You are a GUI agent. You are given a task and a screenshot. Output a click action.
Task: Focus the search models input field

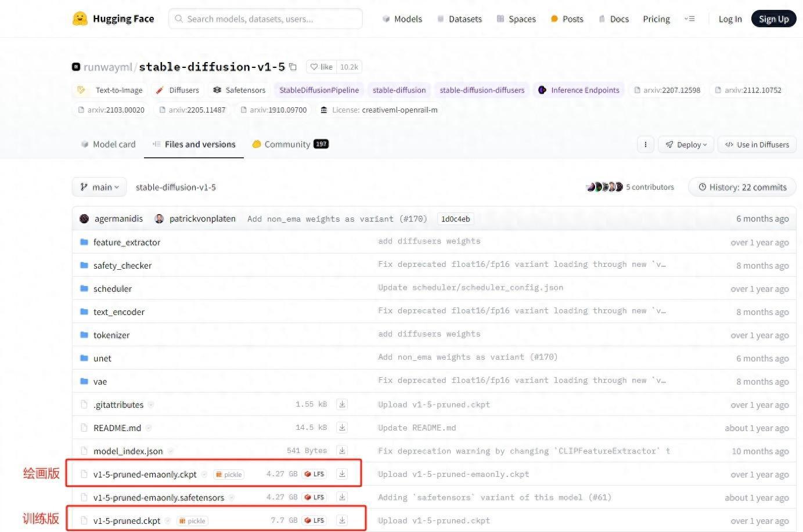(x=266, y=19)
